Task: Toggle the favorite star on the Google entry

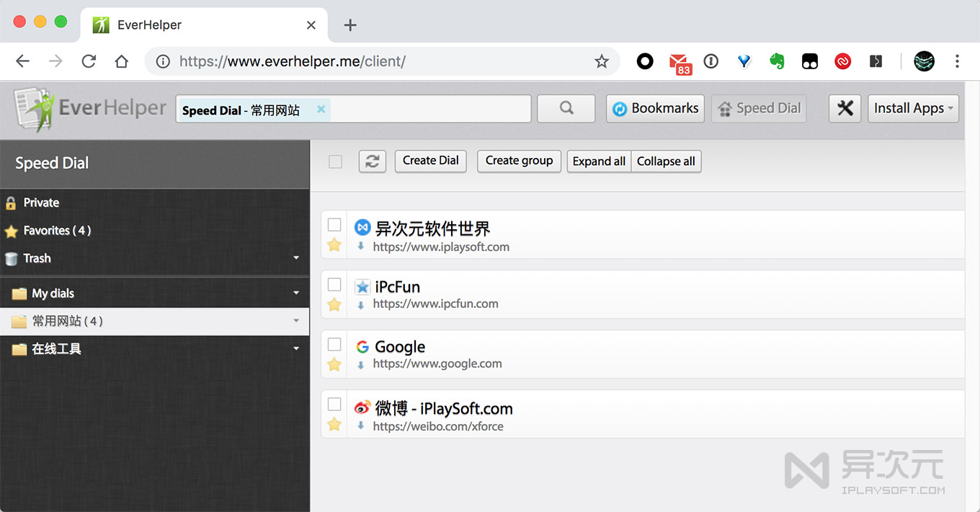Action: click(x=334, y=364)
